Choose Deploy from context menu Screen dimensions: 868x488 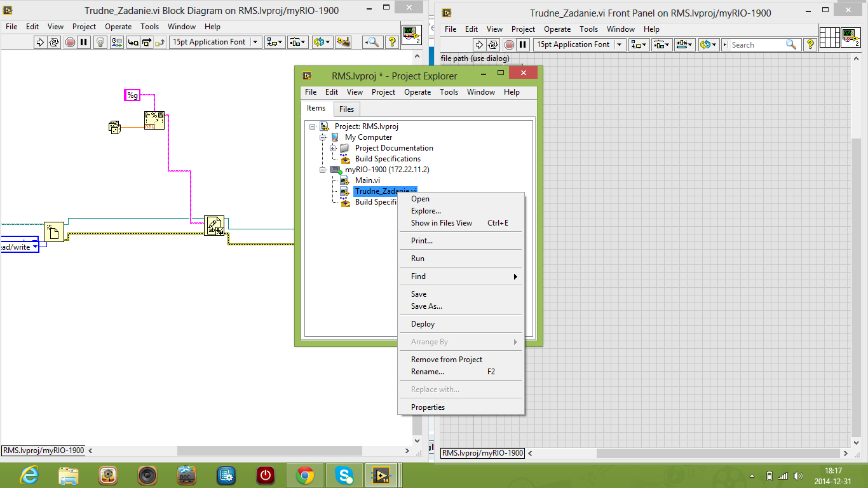coord(461,324)
